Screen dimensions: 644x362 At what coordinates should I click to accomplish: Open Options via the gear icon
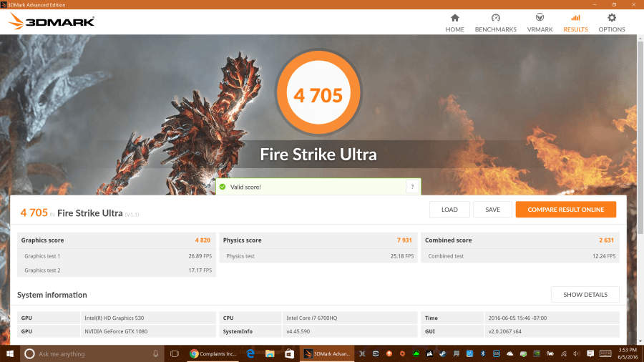pyautogui.click(x=611, y=22)
